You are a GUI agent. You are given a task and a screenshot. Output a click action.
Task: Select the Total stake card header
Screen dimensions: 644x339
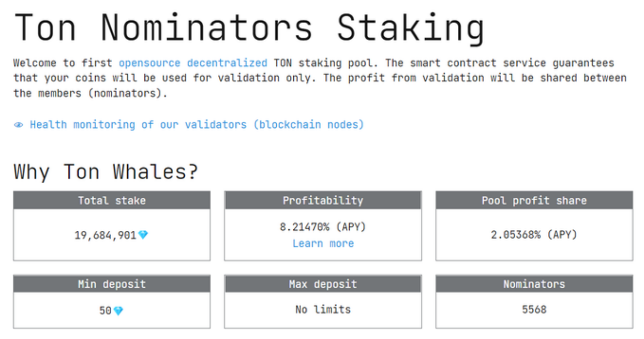click(112, 200)
